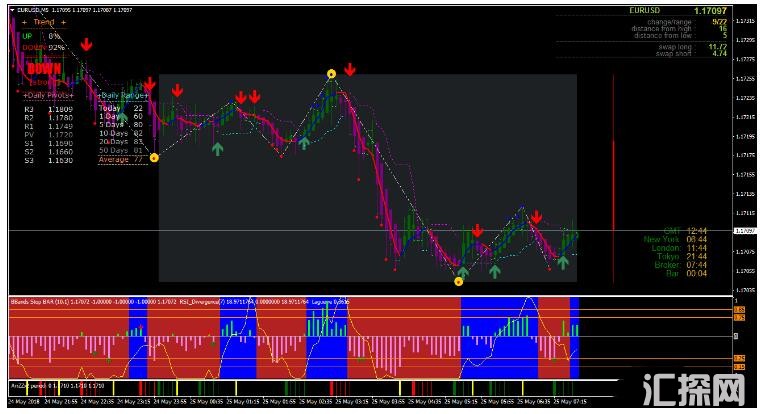This screenshot has height=414, width=765.
Task: Click the Today 22 range row
Action: [121, 108]
